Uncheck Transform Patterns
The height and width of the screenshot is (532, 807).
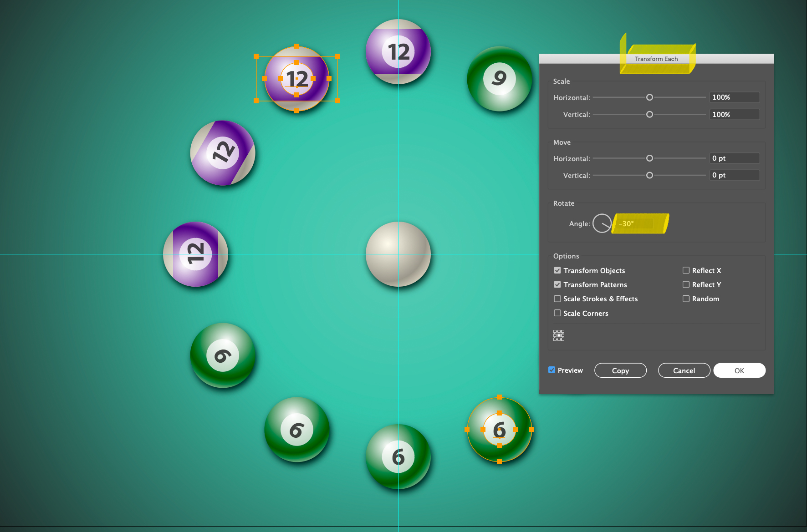[x=557, y=284]
